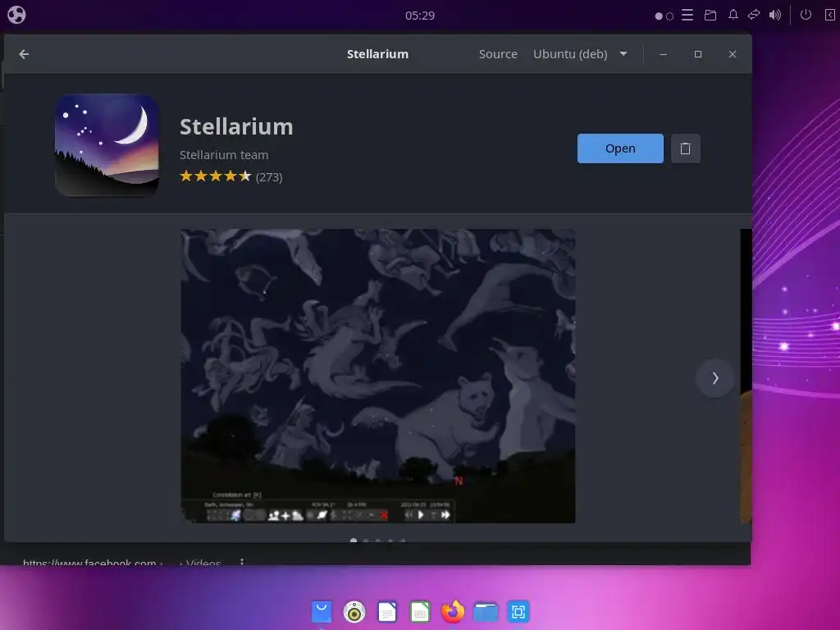Launch Firefox from the dock

click(453, 611)
